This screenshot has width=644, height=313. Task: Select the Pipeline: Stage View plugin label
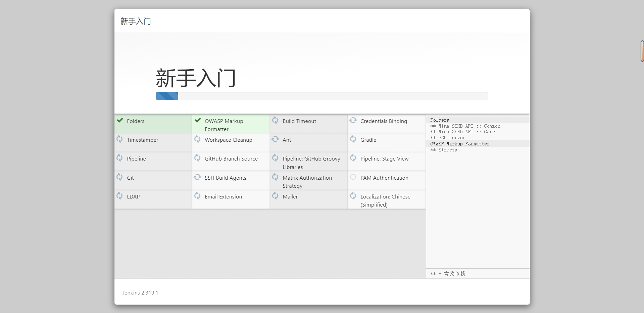[x=384, y=159]
